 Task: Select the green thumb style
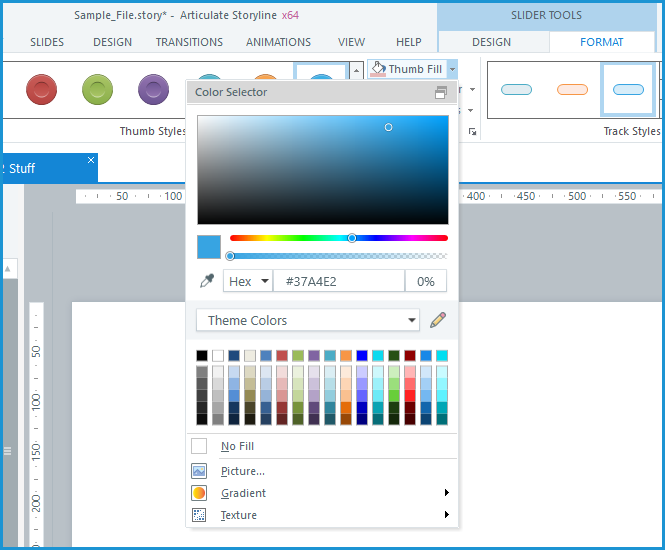click(x=98, y=89)
